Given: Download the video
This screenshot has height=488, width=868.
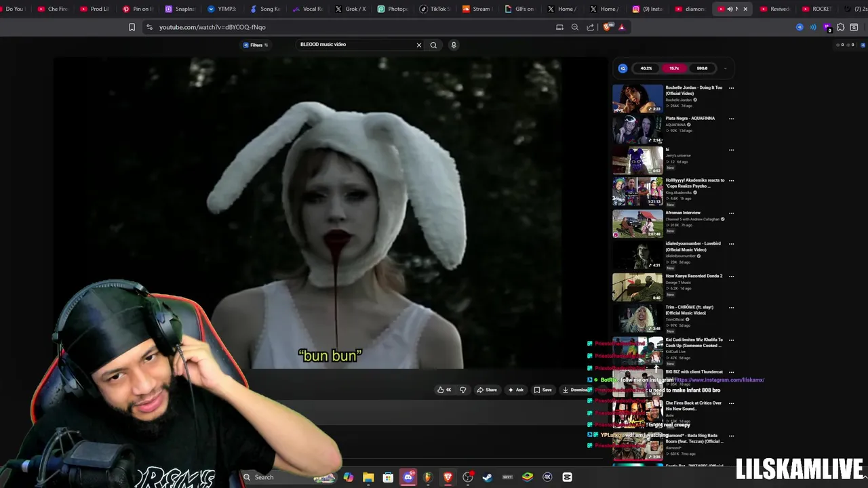Looking at the screenshot, I should point(575,390).
